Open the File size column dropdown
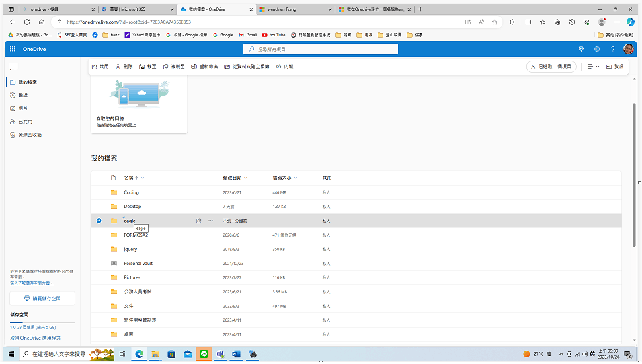This screenshot has height=364, width=642. [284, 178]
